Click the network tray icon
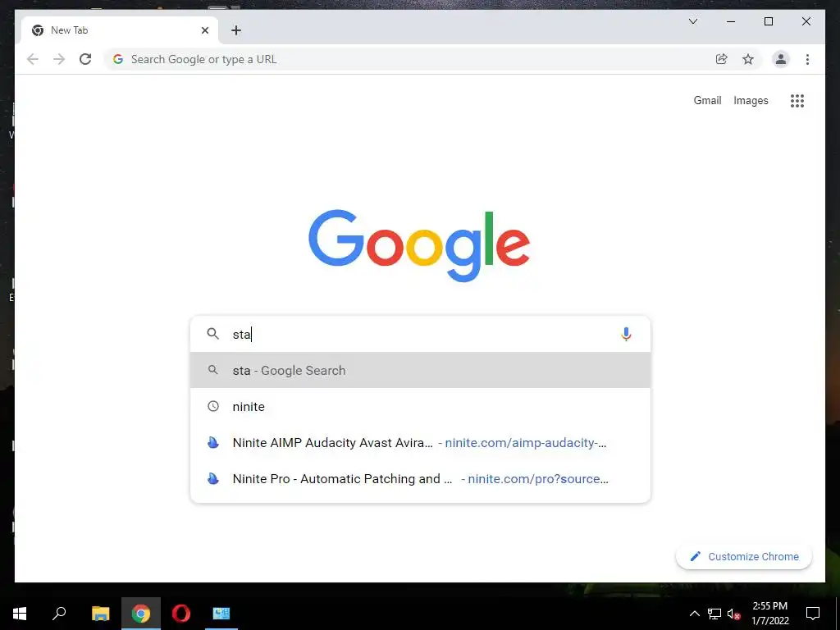840x630 pixels. (714, 614)
